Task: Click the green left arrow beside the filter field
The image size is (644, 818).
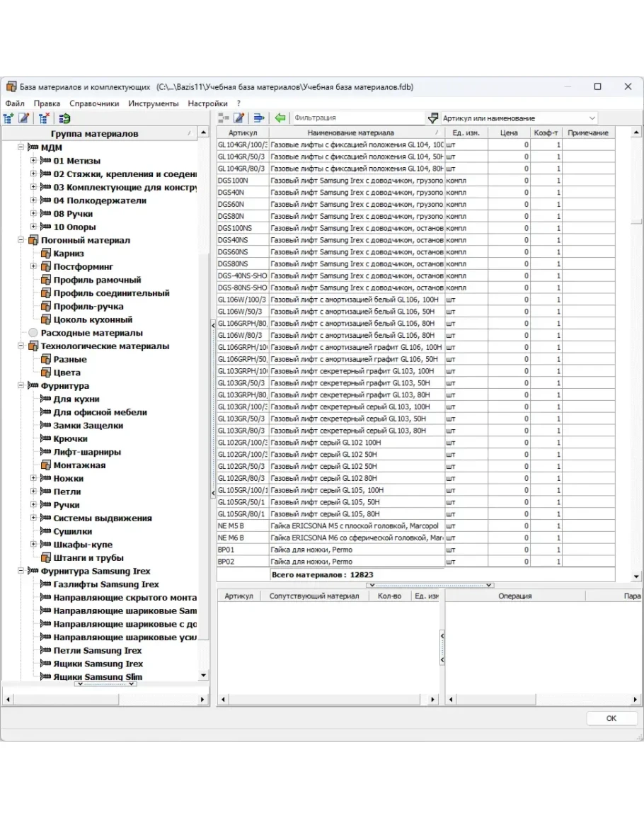Action: point(280,118)
